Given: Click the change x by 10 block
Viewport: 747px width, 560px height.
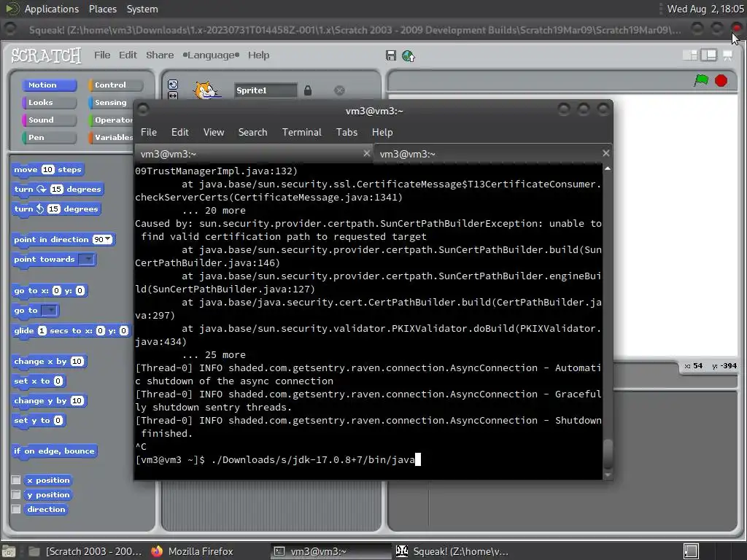Looking at the screenshot, I should point(49,362).
